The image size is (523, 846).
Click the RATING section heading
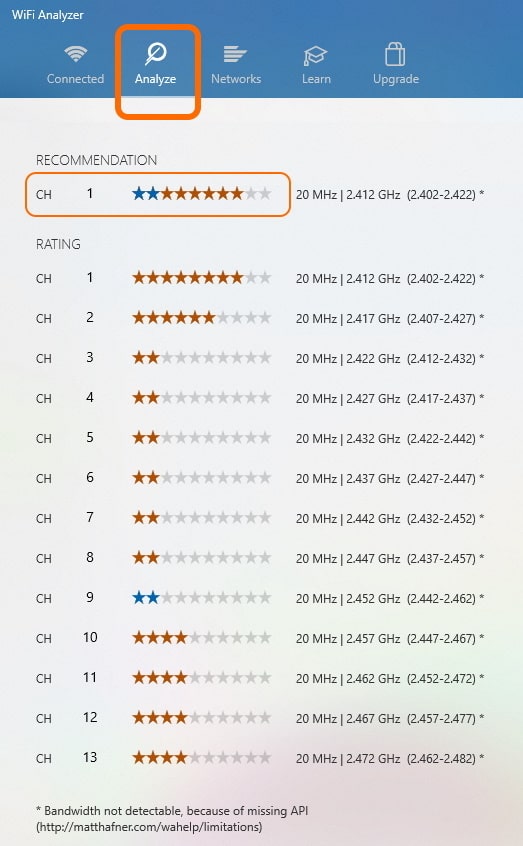point(58,244)
